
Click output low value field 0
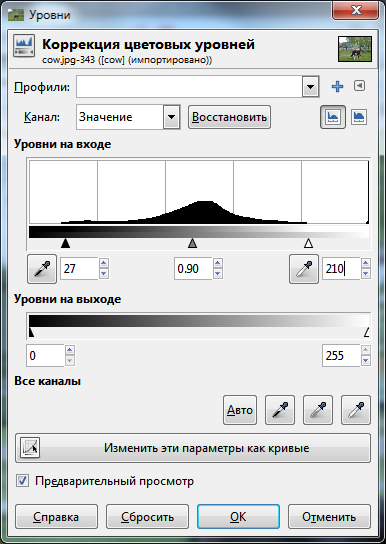(45, 356)
